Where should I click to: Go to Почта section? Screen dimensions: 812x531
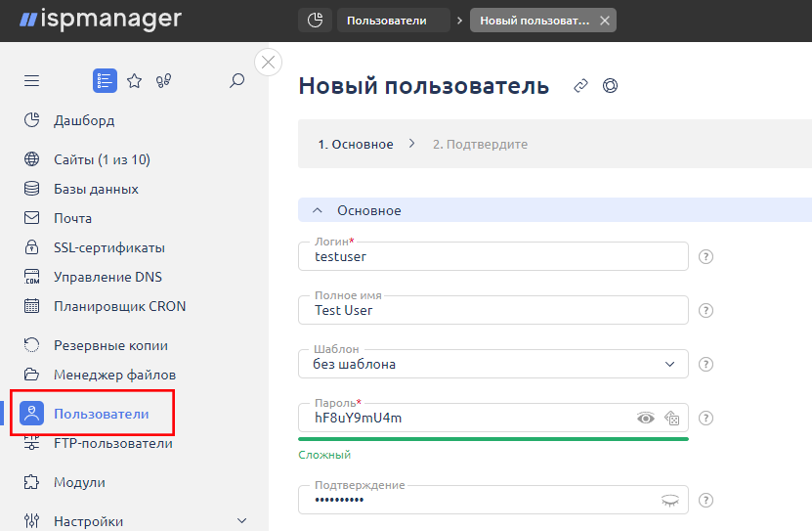point(72,218)
